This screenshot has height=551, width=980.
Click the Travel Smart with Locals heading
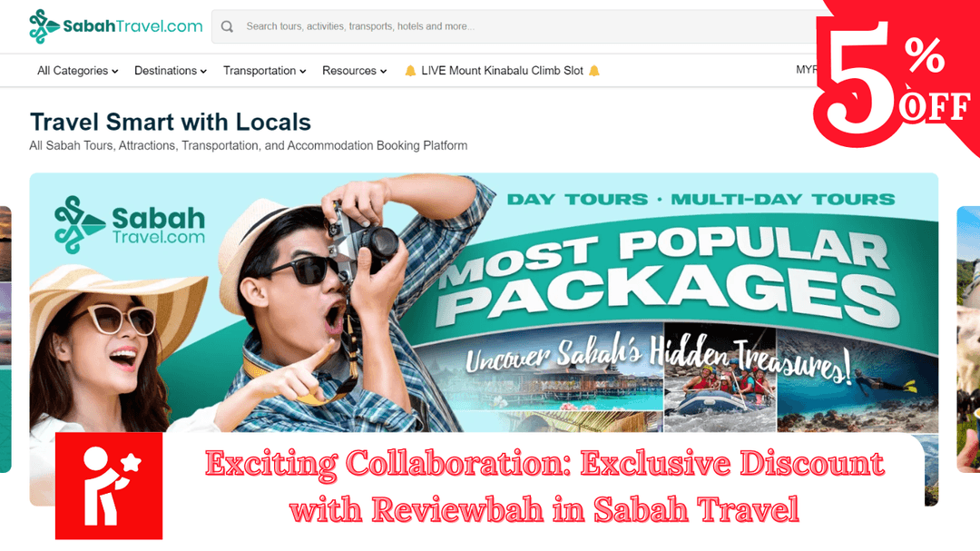[x=170, y=122]
